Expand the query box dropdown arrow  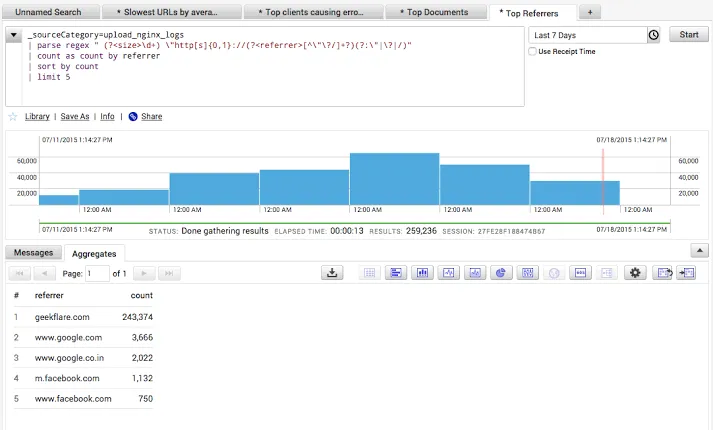[13, 35]
